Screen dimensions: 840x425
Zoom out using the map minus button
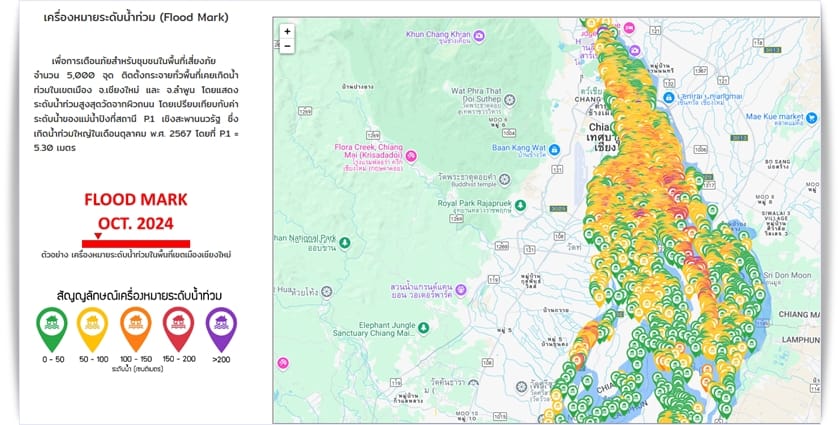click(x=287, y=47)
